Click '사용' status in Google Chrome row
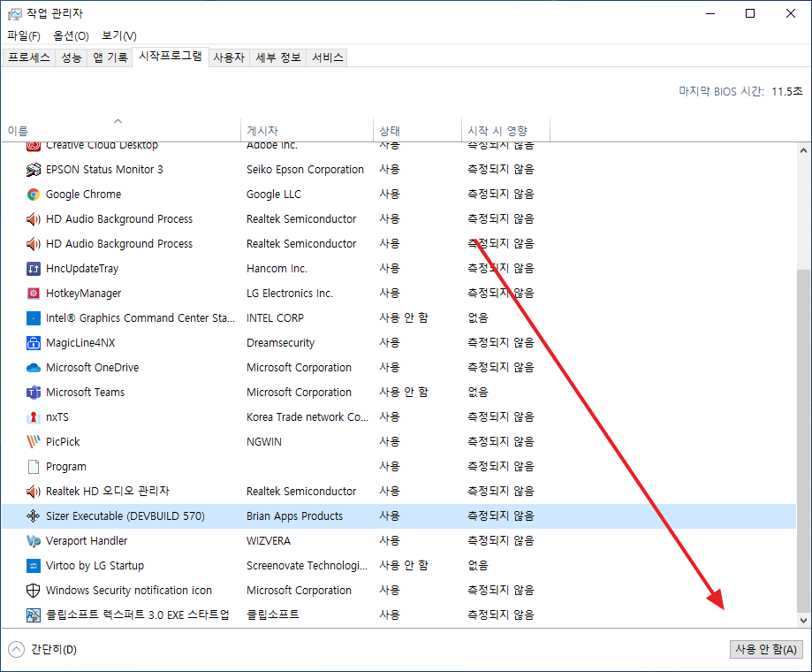The width and height of the screenshot is (812, 672). [x=390, y=195]
